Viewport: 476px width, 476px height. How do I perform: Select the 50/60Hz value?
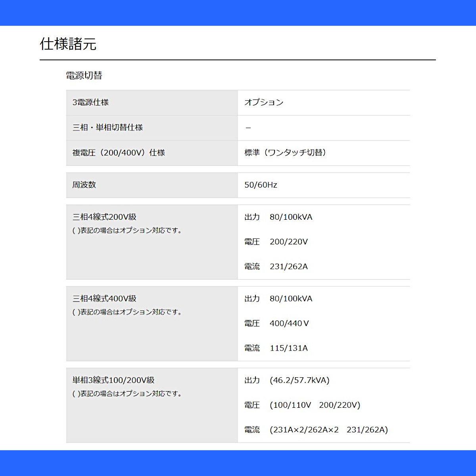coord(261,185)
